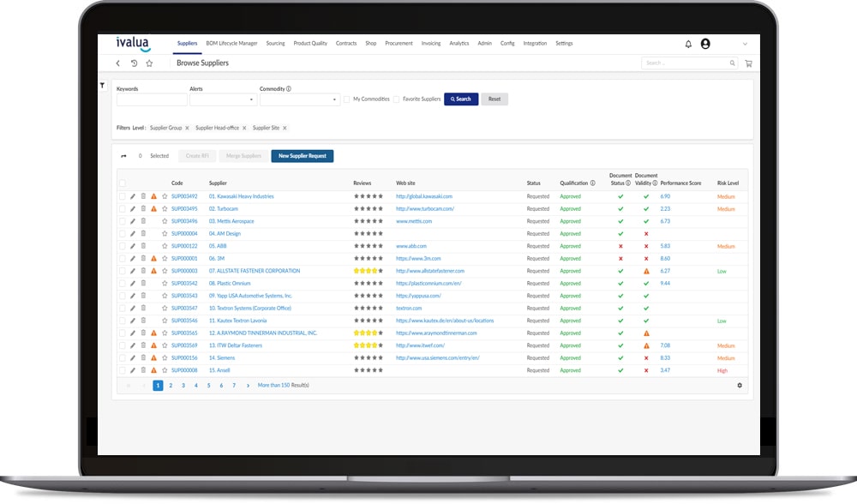Open the Invoicing menu
Viewport: 857px width, 504px height.
pos(431,43)
